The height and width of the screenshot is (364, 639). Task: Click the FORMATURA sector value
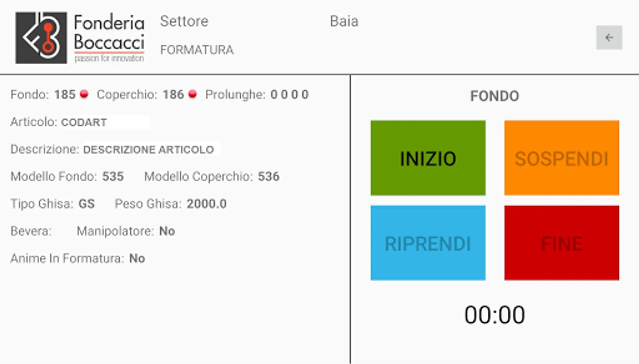point(197,50)
